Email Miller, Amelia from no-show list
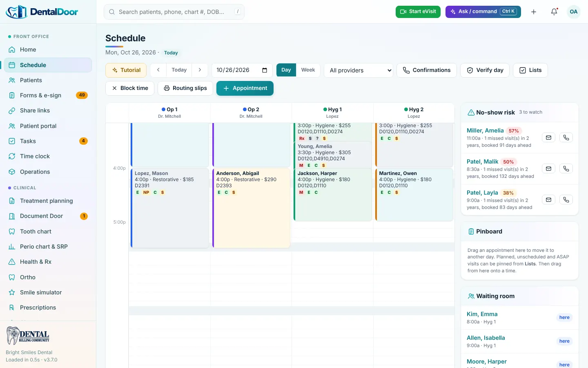This screenshot has height=368, width=588. 548,138
